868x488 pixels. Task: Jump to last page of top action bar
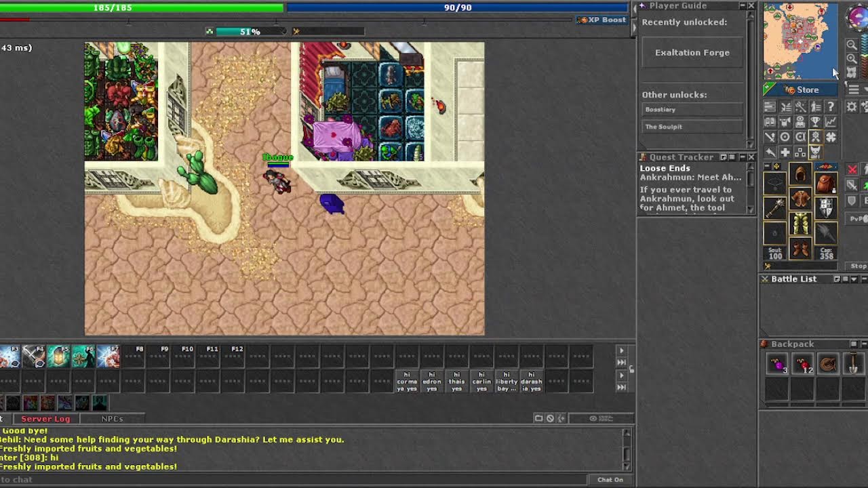click(x=621, y=363)
